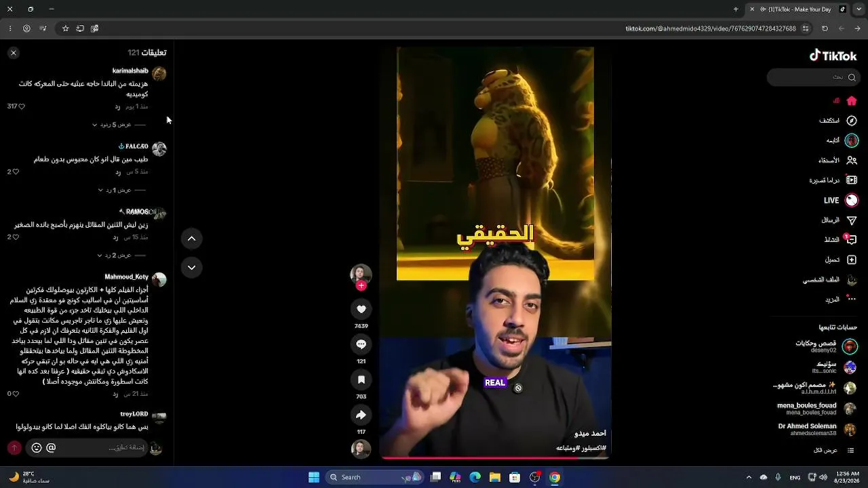The width and height of the screenshot is (868, 488).
Task: Seek on the red video progress bar
Action: tap(495, 457)
